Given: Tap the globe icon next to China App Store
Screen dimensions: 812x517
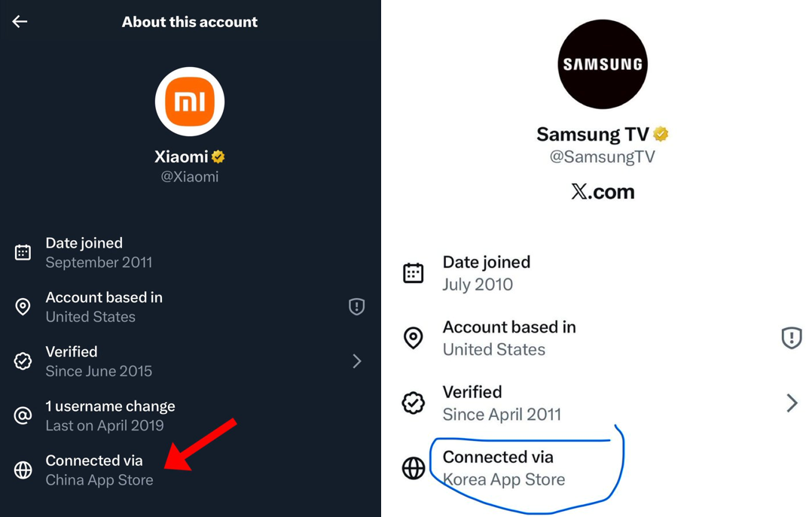Looking at the screenshot, I should (23, 470).
